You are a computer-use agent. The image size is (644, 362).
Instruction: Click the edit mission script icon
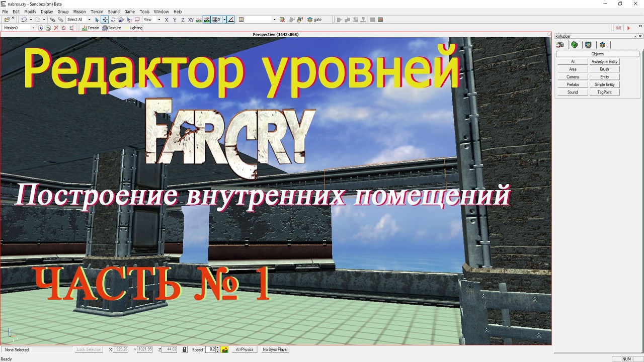(71, 28)
